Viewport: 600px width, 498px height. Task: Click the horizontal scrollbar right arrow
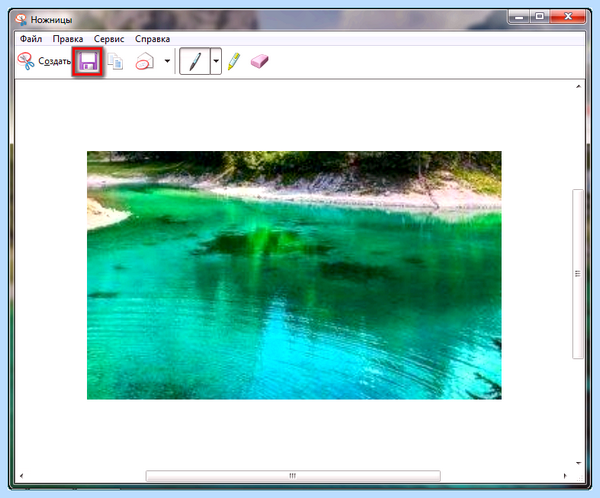coord(565,476)
